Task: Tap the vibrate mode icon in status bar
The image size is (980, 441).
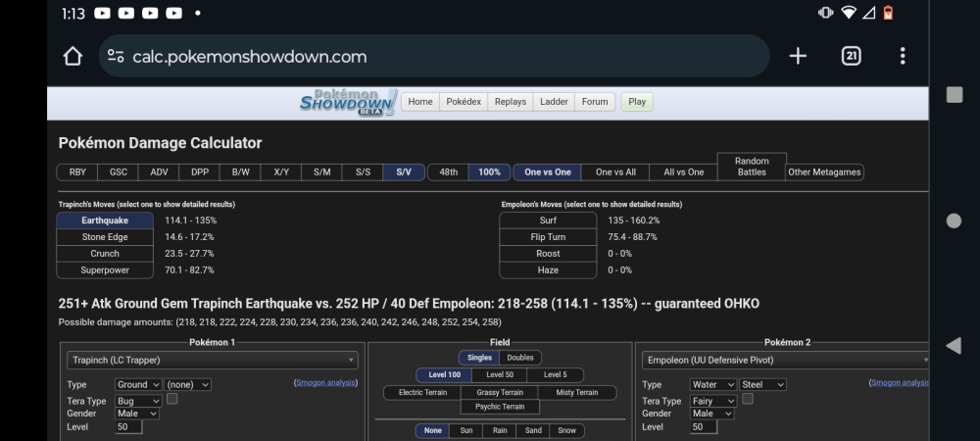Action: (x=825, y=13)
